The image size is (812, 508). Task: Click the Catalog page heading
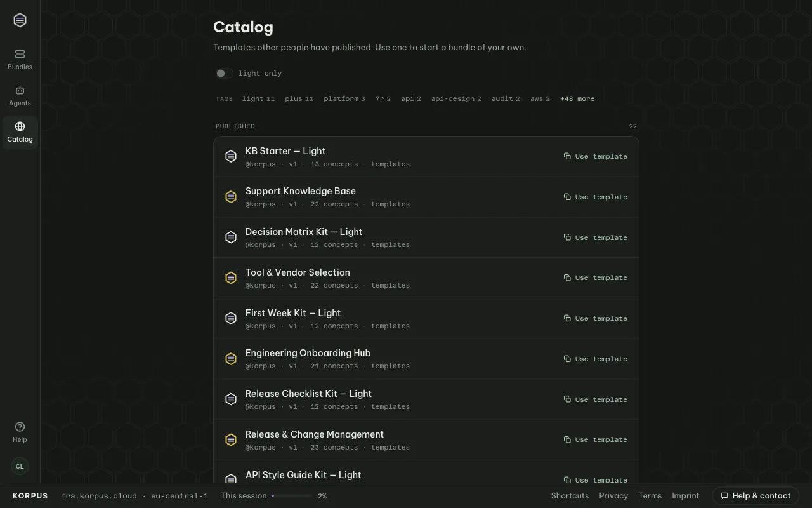(x=243, y=27)
